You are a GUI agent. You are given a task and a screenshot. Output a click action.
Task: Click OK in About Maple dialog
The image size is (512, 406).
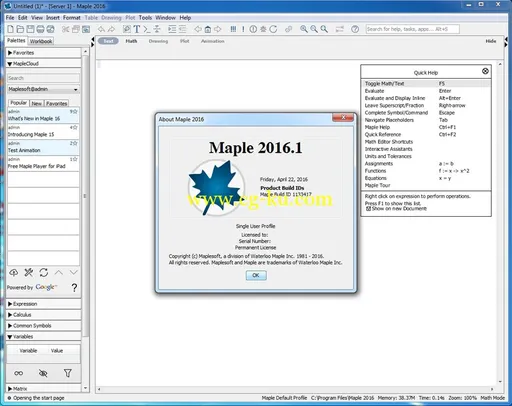[x=256, y=275]
